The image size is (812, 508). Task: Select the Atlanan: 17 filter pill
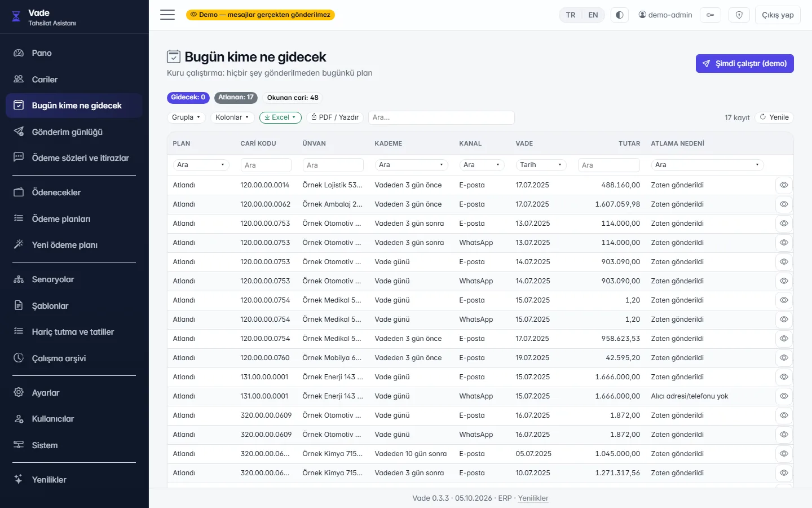236,98
